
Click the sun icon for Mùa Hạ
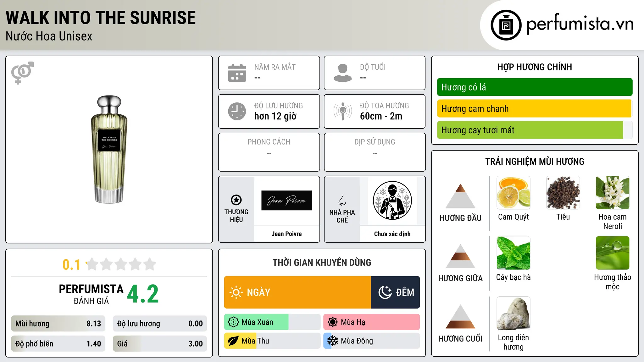click(x=333, y=322)
